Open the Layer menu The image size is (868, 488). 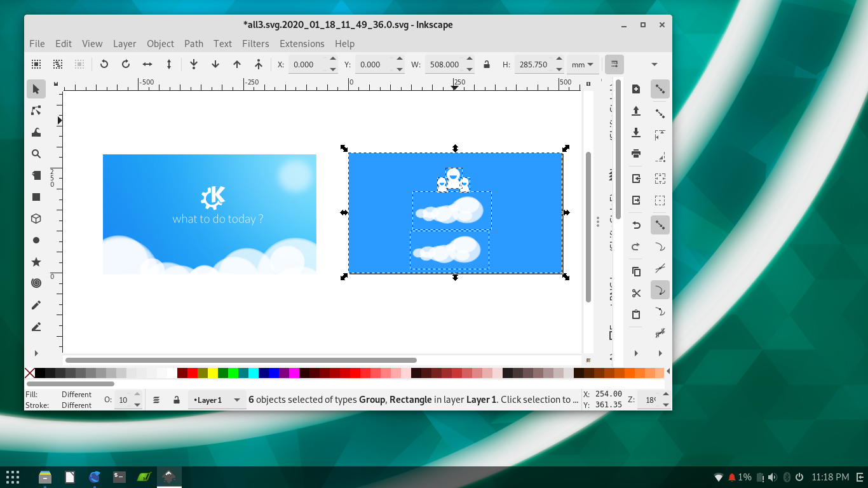point(125,44)
